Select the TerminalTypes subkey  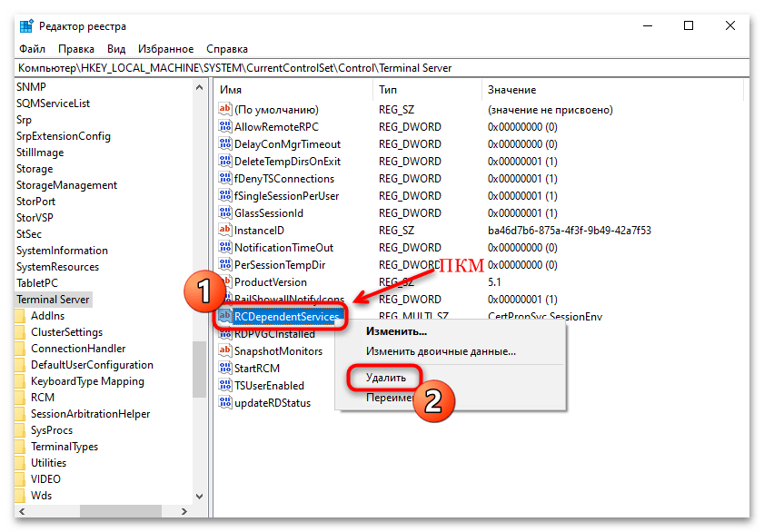(64, 447)
